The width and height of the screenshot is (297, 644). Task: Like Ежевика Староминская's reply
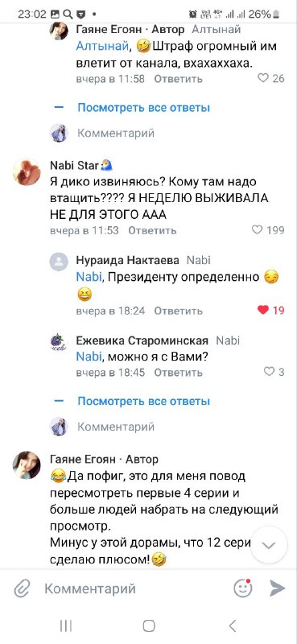pos(274,372)
